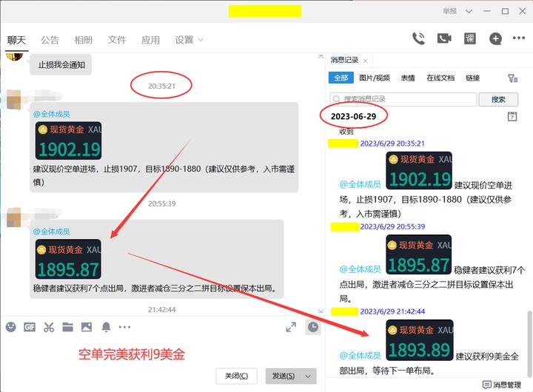
Task: Open the group class icon
Action: click(470, 38)
